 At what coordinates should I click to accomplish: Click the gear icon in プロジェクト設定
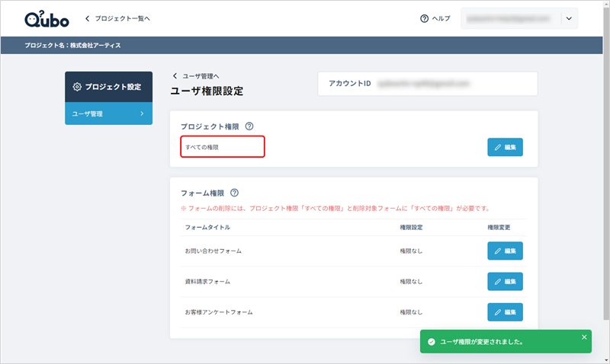point(77,87)
